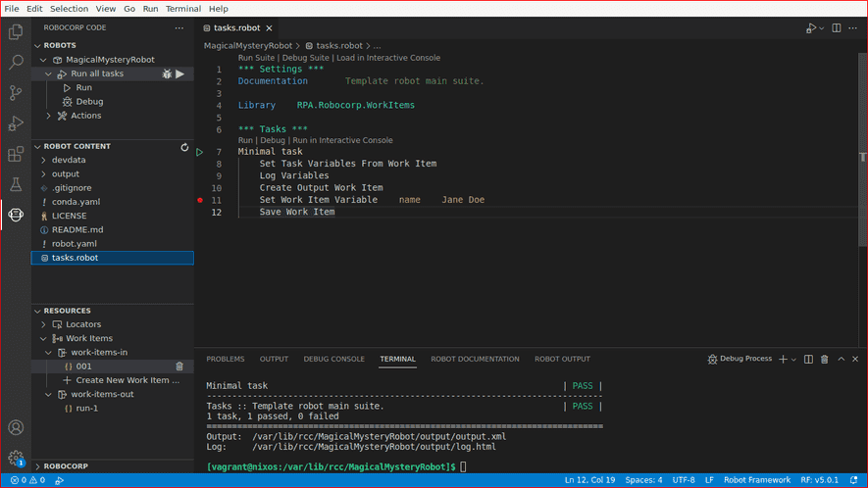Switch to the DEBUG CONSOLE tab
Image resolution: width=868 pixels, height=488 pixels.
[x=333, y=359]
